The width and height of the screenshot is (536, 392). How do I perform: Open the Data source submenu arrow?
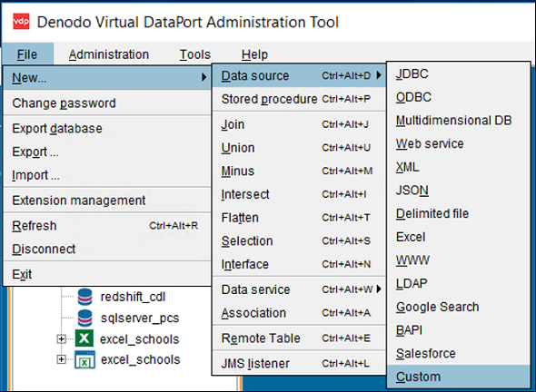(x=379, y=75)
